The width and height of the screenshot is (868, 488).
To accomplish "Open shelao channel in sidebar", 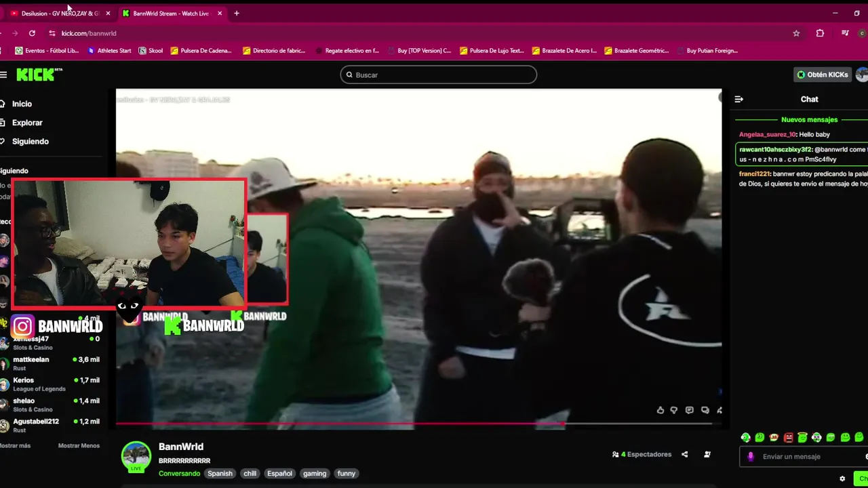I will click(50, 405).
